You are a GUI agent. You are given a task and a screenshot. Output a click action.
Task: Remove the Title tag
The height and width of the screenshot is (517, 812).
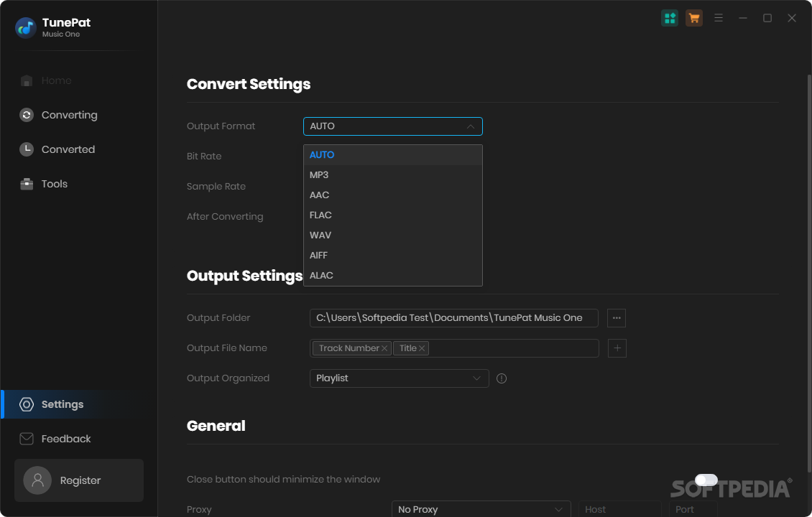coord(422,348)
